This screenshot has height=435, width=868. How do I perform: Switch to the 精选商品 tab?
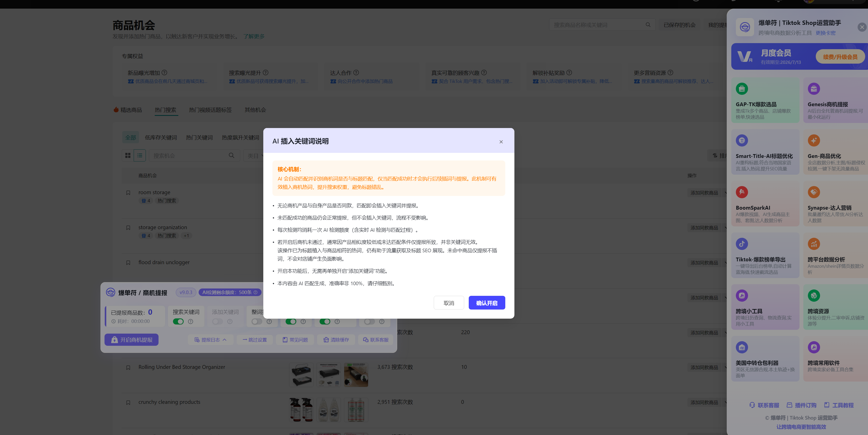tap(128, 110)
